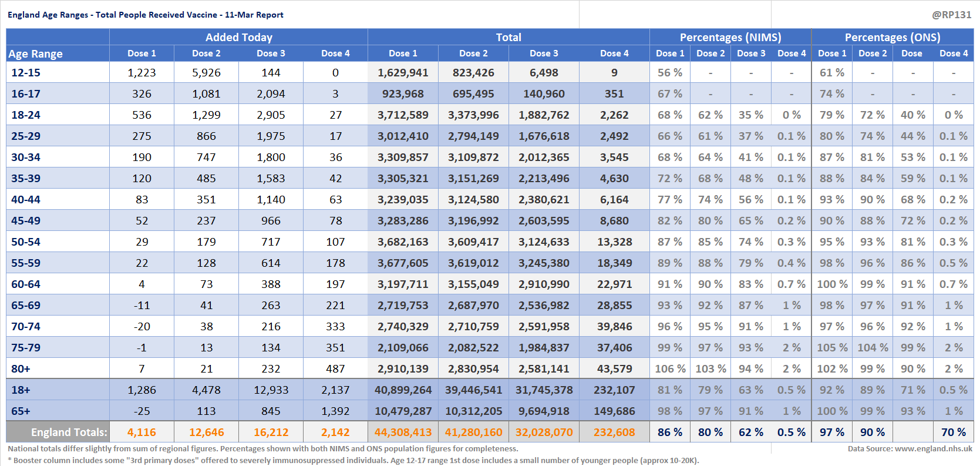
Task: Select the 105 % cell in the 75-79 row
Action: click(x=832, y=348)
